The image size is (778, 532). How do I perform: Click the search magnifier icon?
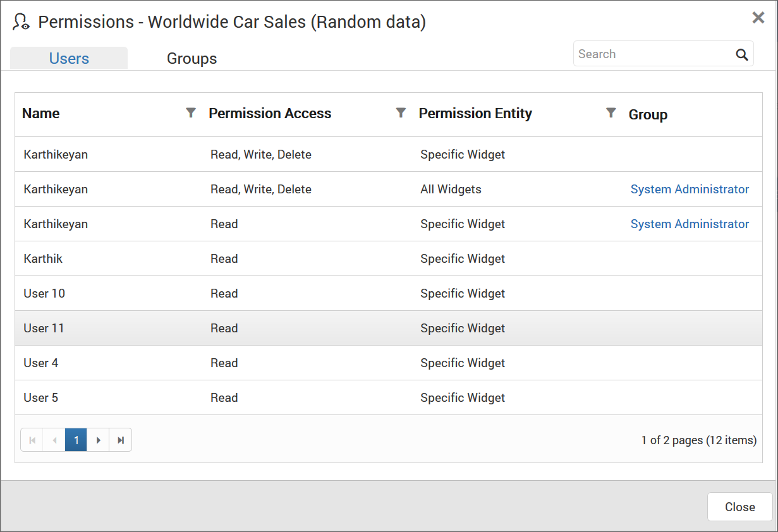point(742,54)
